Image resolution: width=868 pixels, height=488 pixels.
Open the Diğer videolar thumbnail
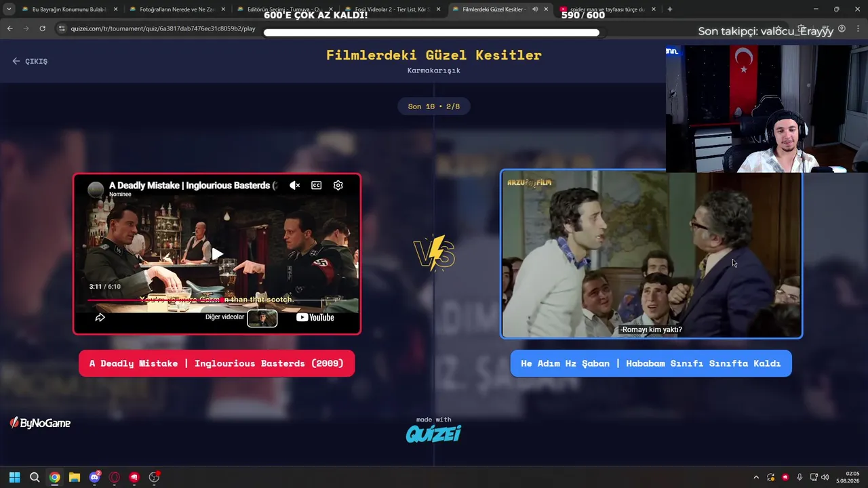(x=262, y=318)
